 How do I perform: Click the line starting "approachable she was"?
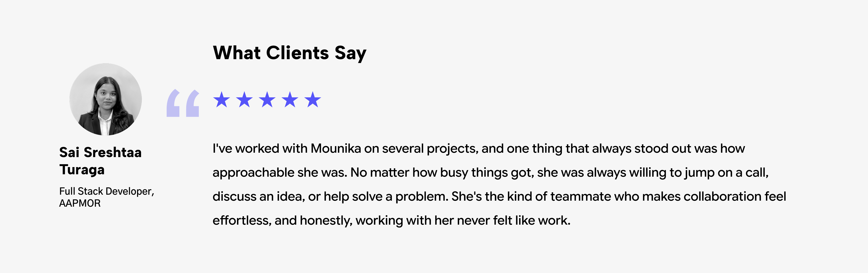[x=490, y=173]
